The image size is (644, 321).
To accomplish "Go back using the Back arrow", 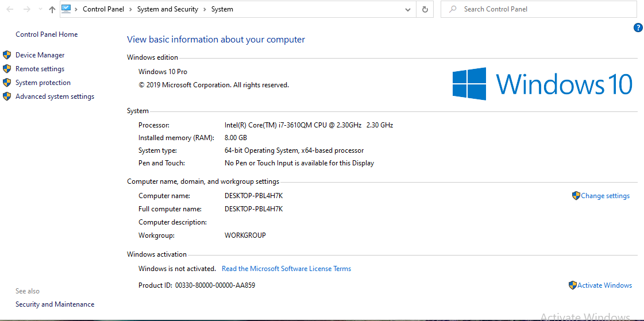I will coord(11,9).
